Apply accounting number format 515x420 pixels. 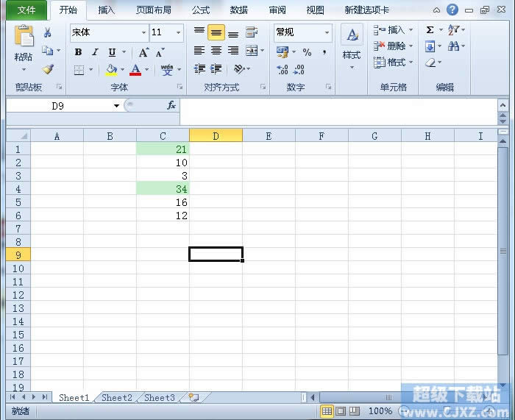(283, 52)
